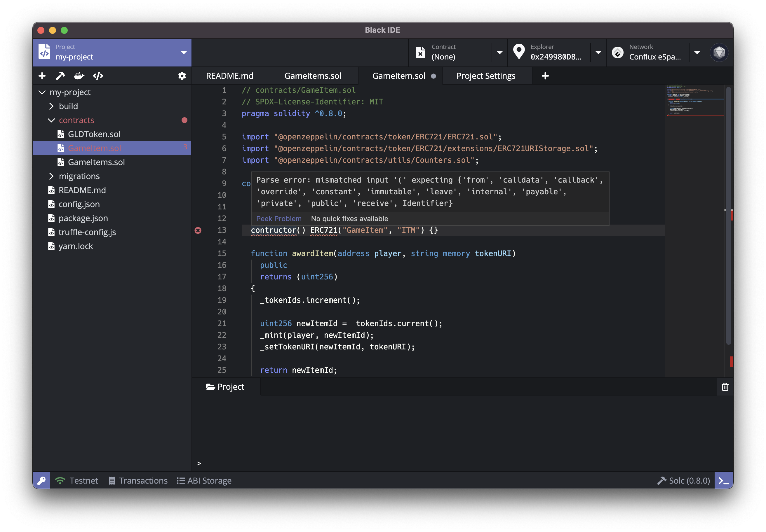Click the Peek Problem link

(278, 219)
